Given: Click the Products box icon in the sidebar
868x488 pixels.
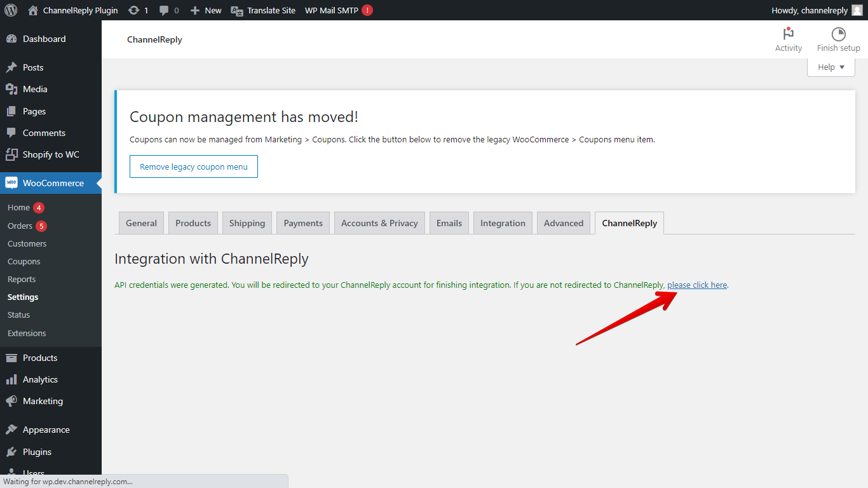Looking at the screenshot, I should [x=11, y=358].
